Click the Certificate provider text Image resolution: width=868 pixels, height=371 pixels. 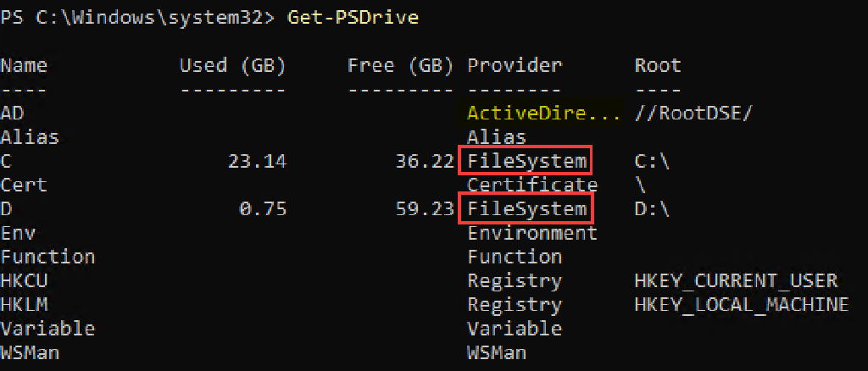click(x=532, y=185)
